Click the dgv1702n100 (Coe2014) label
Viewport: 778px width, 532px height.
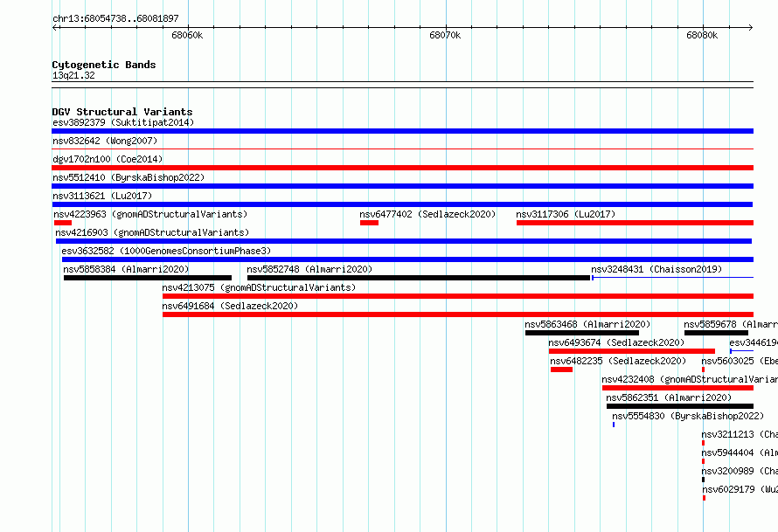click(x=108, y=159)
